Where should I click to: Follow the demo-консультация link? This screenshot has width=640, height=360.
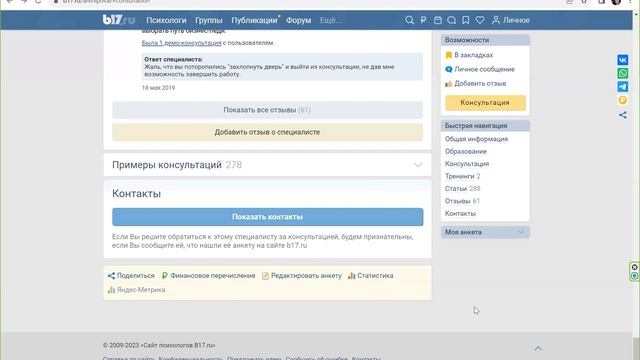pyautogui.click(x=182, y=43)
